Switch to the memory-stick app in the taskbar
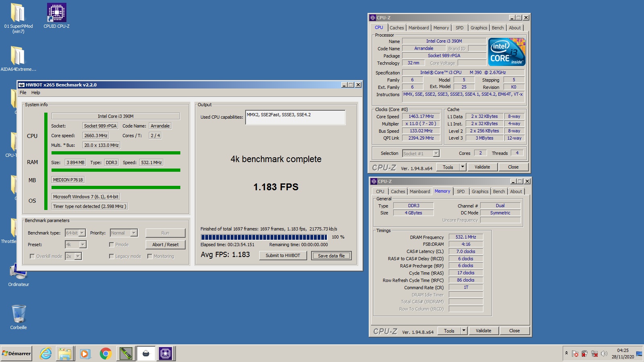Viewport: 644px width, 362px height. click(126, 354)
